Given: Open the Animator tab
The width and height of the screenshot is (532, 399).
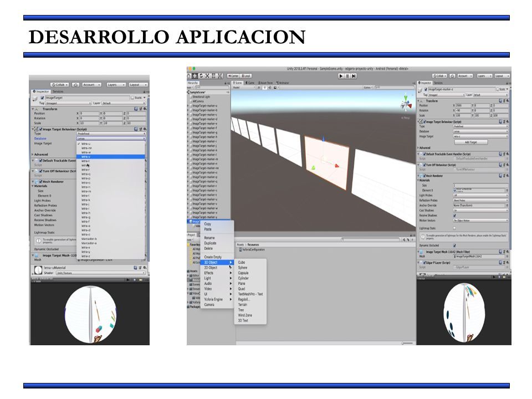Looking at the screenshot, I should (283, 83).
